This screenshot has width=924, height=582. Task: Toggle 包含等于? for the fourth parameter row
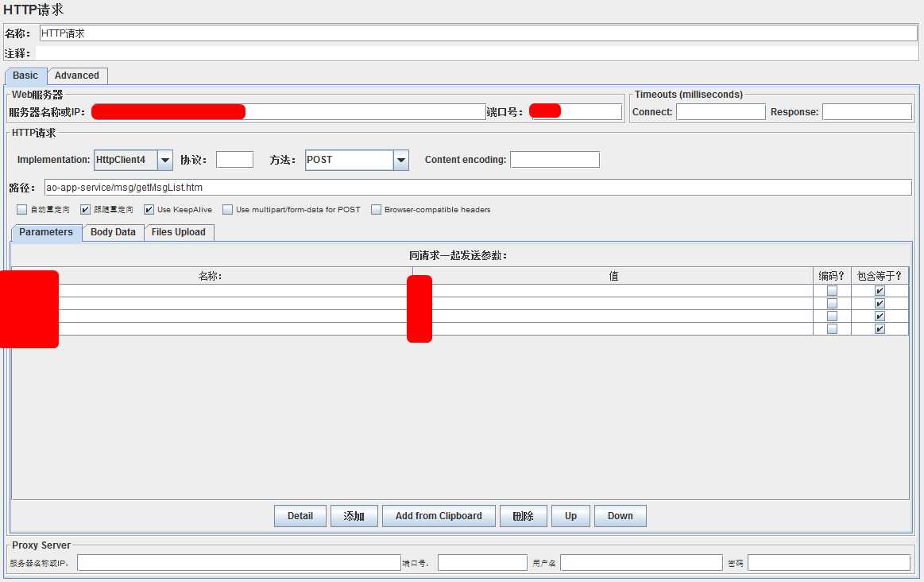(880, 329)
